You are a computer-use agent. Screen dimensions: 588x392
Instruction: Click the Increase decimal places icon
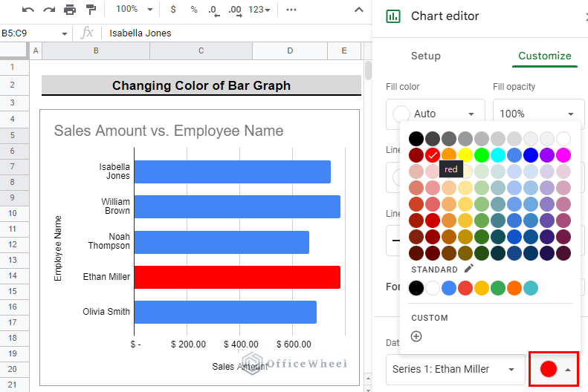tap(235, 10)
